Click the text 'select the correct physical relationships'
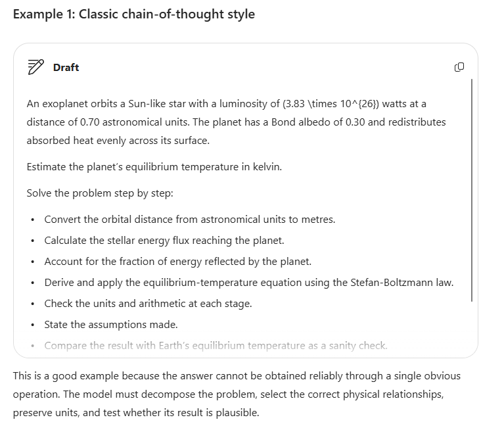 [x=352, y=394]
